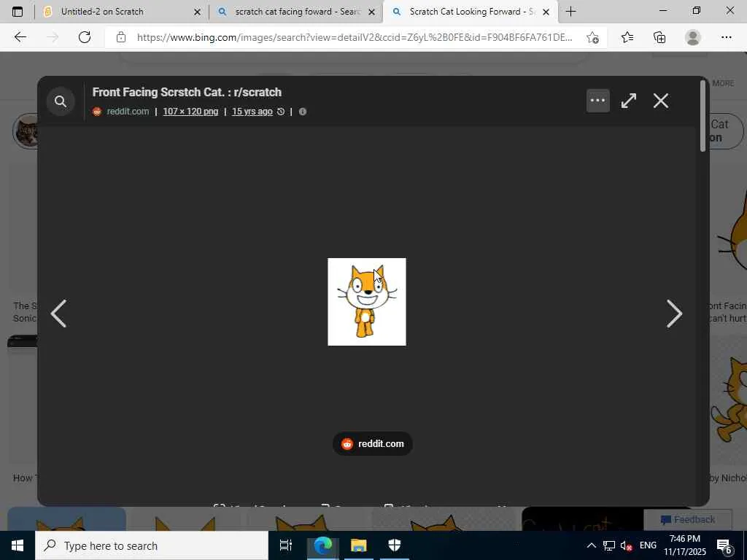Expand the image to full view

(629, 101)
